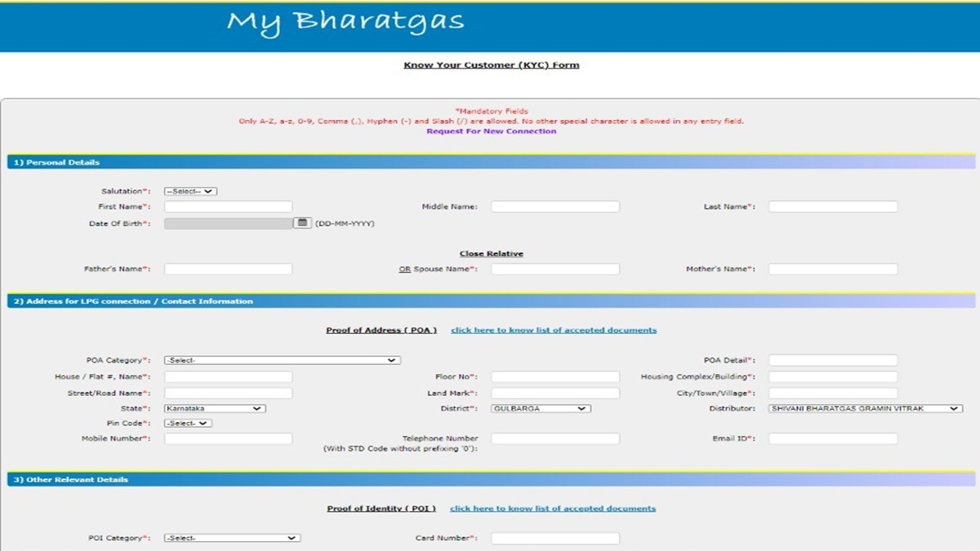Expand the POA Category dropdown
Screen dimensions: 980x551
282,360
